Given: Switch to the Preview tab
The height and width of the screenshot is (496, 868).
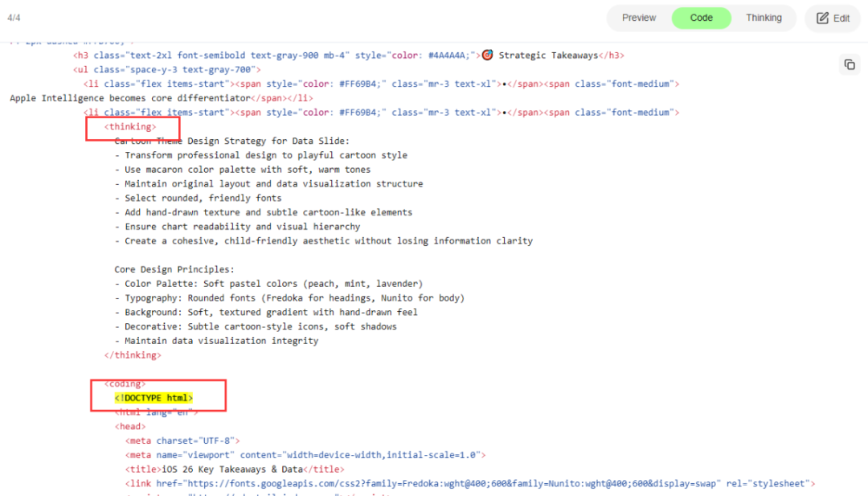Looking at the screenshot, I should [639, 18].
